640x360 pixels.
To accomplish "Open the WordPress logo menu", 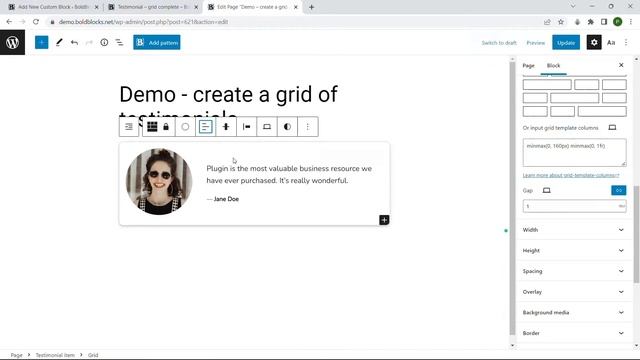I will 12,42.
